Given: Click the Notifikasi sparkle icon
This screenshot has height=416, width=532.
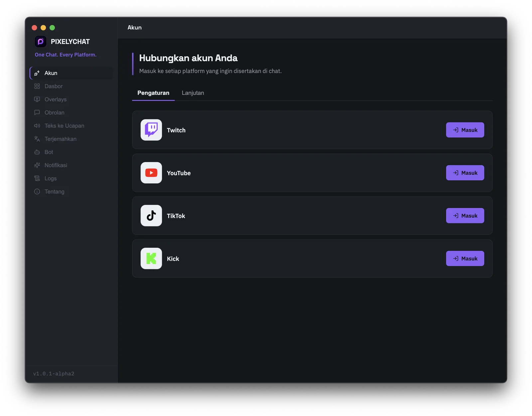Looking at the screenshot, I should click(37, 165).
